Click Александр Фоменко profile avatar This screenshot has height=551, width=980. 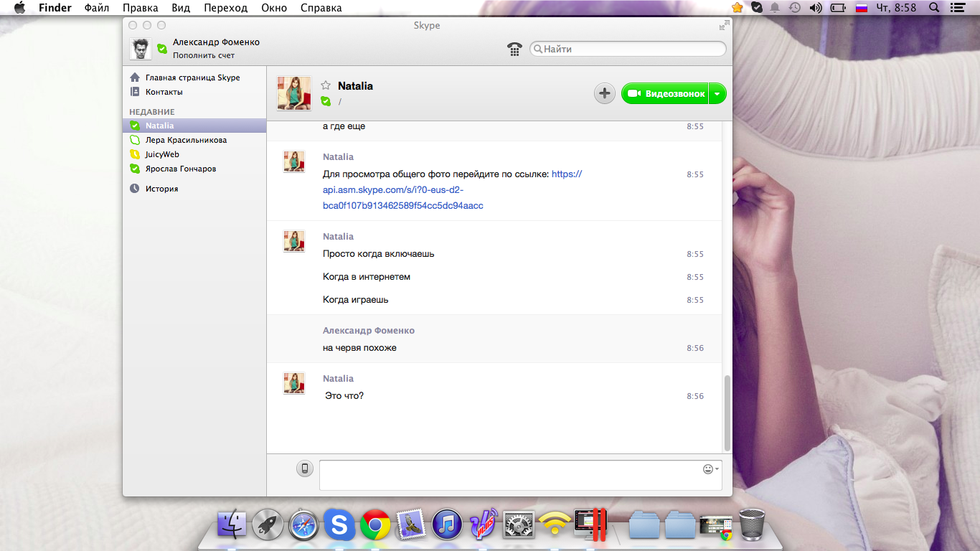141,49
